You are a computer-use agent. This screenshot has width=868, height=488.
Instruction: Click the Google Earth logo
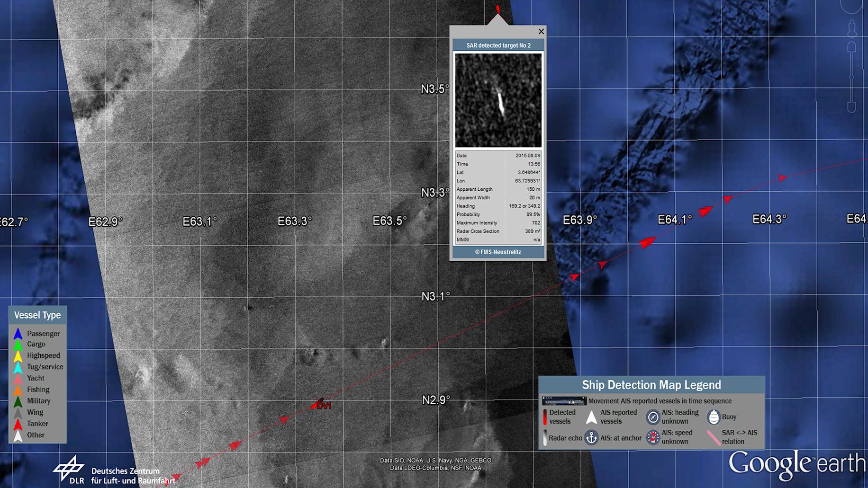[x=797, y=465]
